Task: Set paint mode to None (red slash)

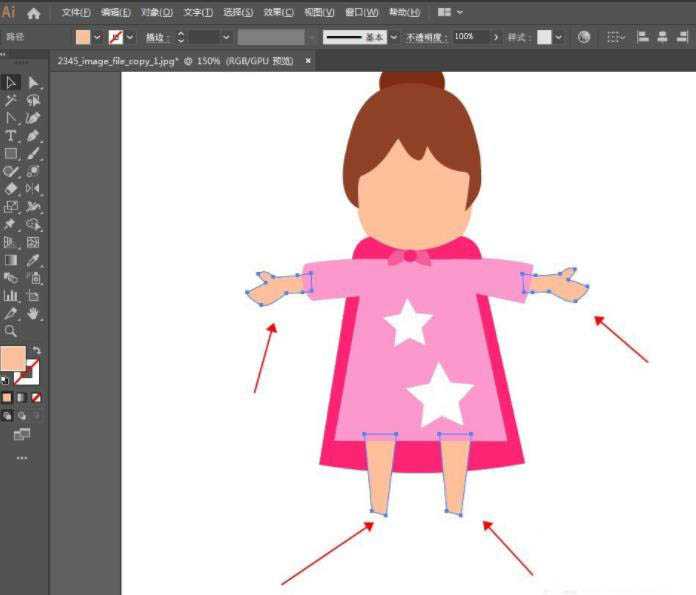Action: 36,397
